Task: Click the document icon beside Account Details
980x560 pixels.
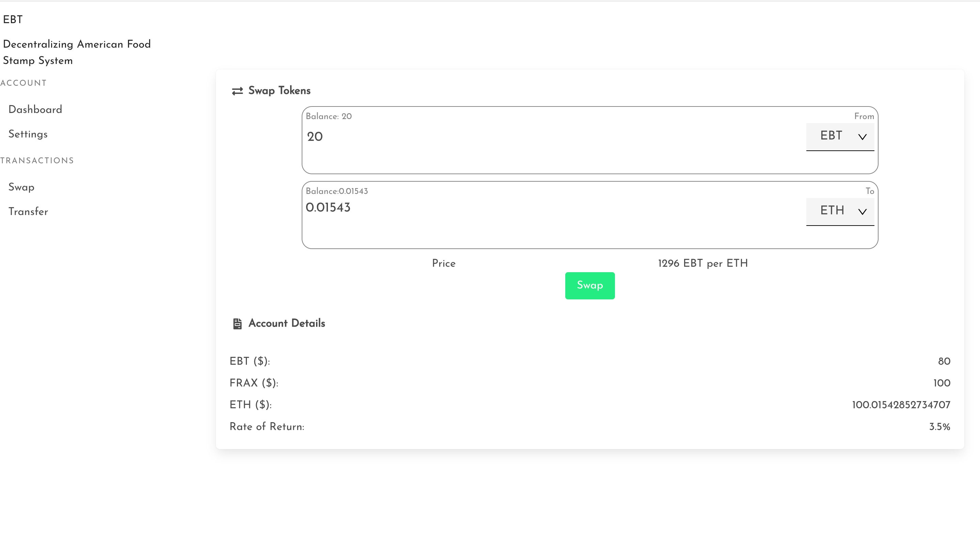Action: 237,324
